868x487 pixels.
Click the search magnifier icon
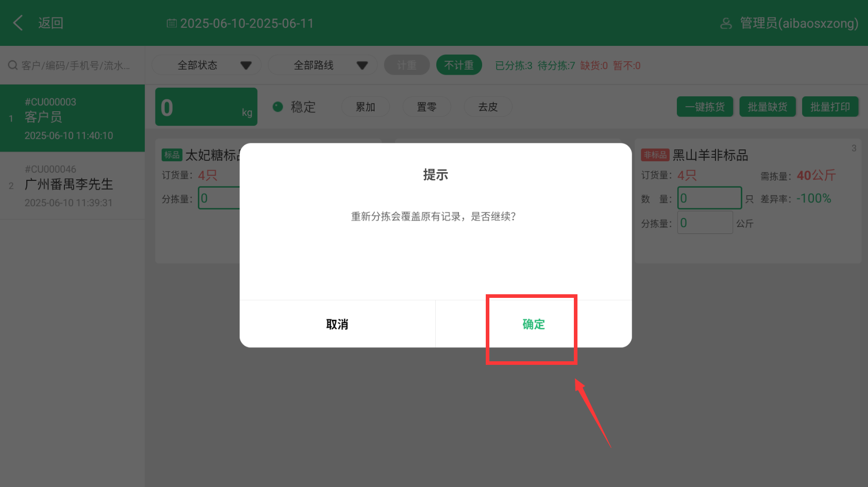(13, 65)
